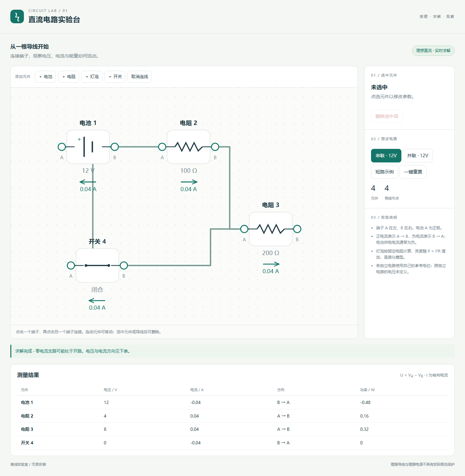This screenshot has width=465, height=476.
Task: Select the 电阻 2 resistor component
Action: point(189,147)
